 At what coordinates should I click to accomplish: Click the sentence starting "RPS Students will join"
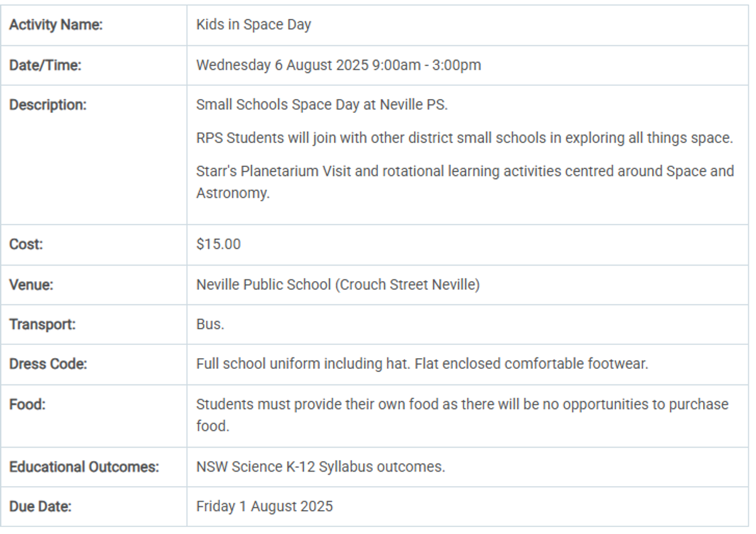pos(464,138)
